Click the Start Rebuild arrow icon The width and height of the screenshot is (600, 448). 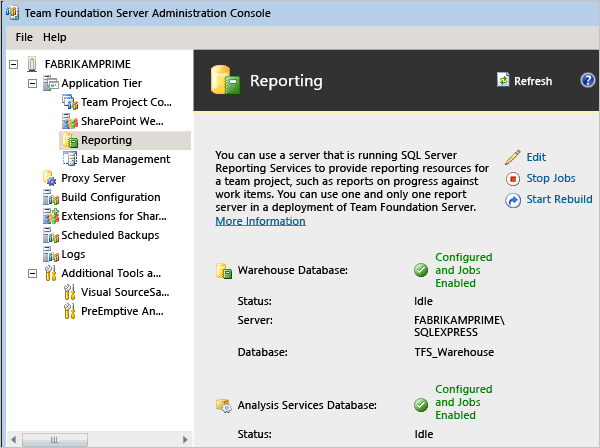[x=513, y=200]
